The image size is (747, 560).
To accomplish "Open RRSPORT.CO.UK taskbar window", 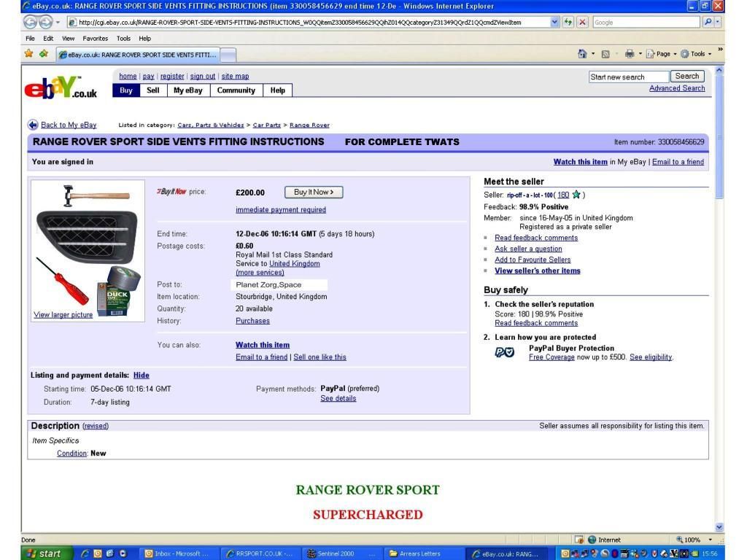I will click(x=260, y=553).
